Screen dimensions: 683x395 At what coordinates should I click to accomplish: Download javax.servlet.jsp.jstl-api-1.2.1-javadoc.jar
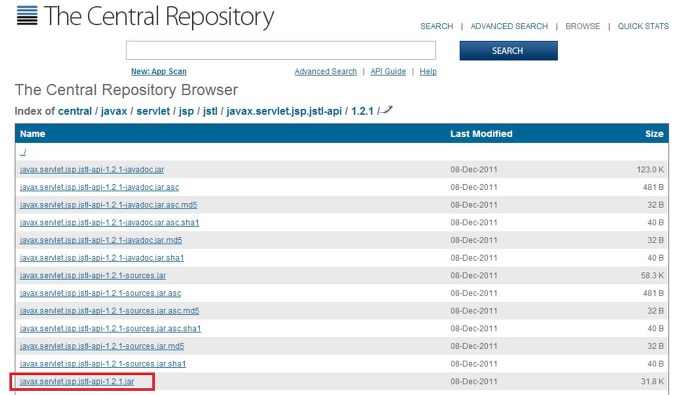point(92,169)
